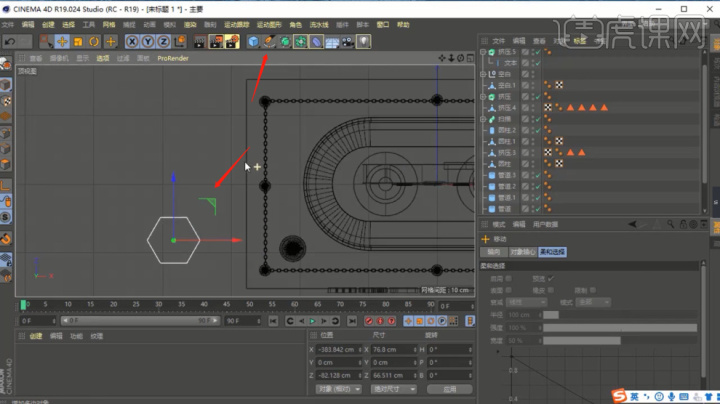The image size is (720, 404).
Task: Click Render View clapperboard icon
Action: click(200, 42)
